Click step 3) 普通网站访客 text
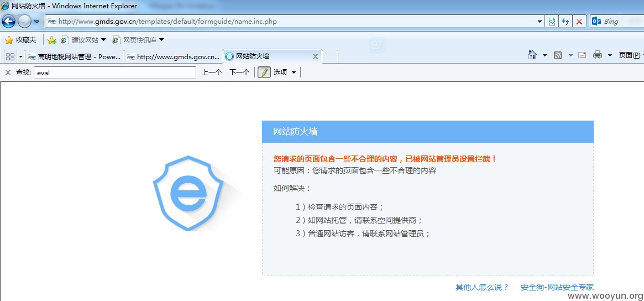 [363, 233]
